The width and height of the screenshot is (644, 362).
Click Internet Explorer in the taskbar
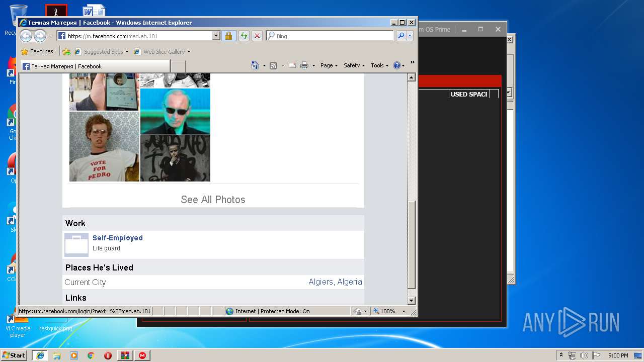click(x=40, y=355)
